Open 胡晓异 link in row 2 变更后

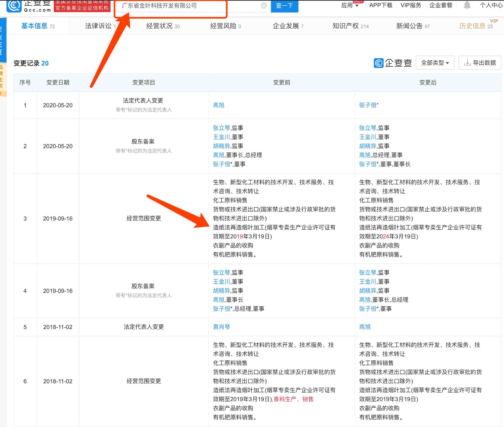pyautogui.click(x=368, y=146)
